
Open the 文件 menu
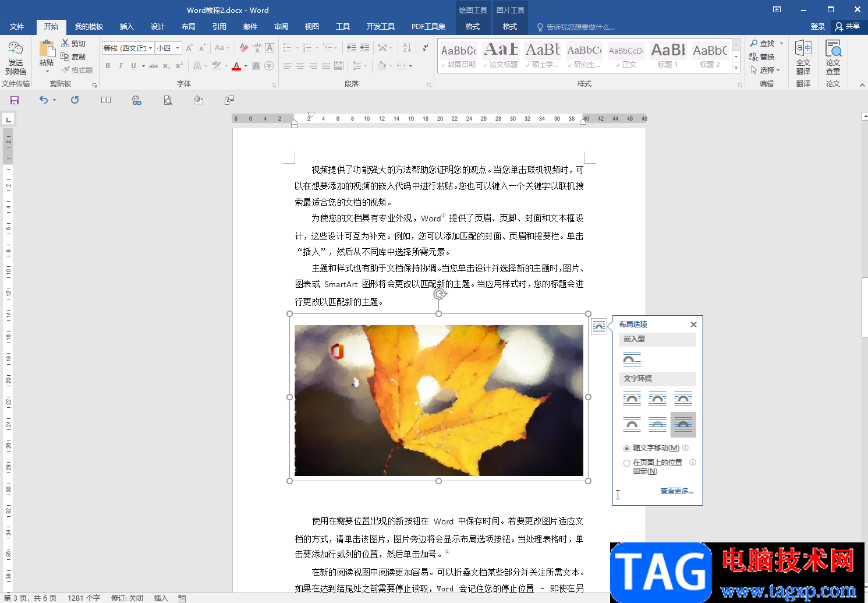click(17, 27)
